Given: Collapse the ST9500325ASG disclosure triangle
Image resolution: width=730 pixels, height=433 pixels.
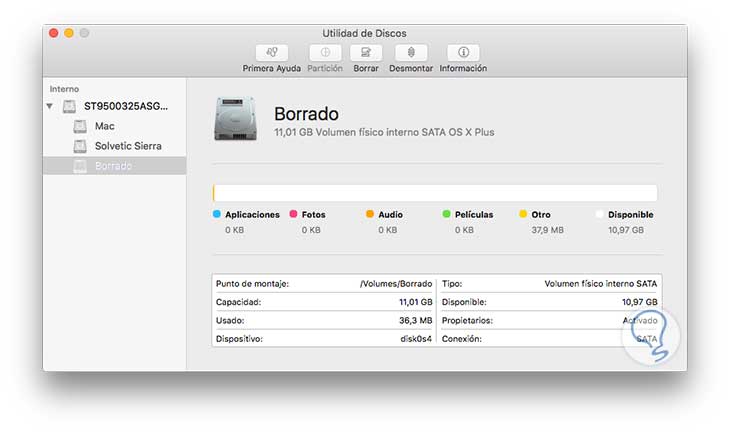Looking at the screenshot, I should (x=50, y=106).
